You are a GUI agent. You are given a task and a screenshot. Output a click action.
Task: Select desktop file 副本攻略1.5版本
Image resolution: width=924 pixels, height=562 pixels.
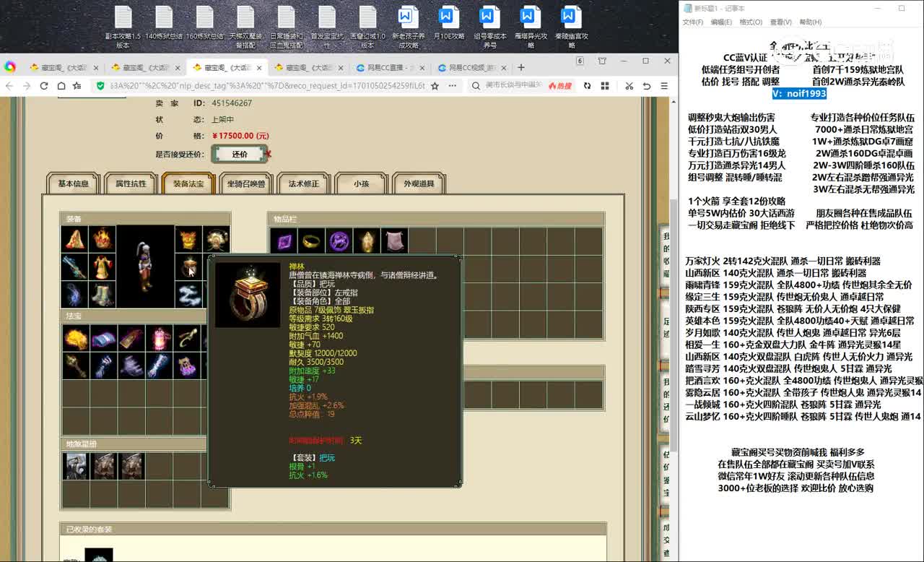point(123,27)
